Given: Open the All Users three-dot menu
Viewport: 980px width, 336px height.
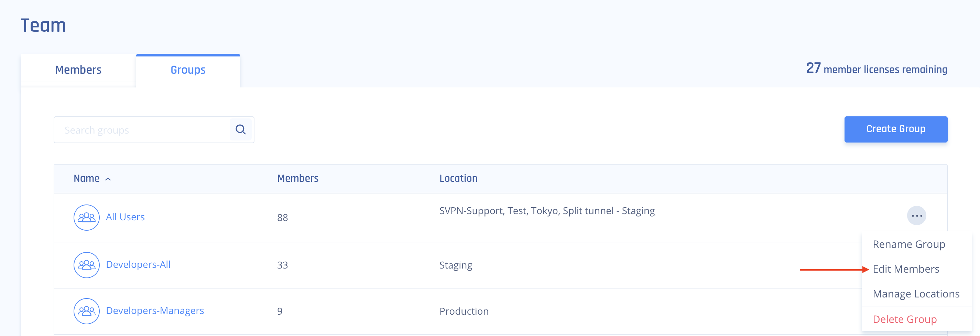Looking at the screenshot, I should (916, 216).
